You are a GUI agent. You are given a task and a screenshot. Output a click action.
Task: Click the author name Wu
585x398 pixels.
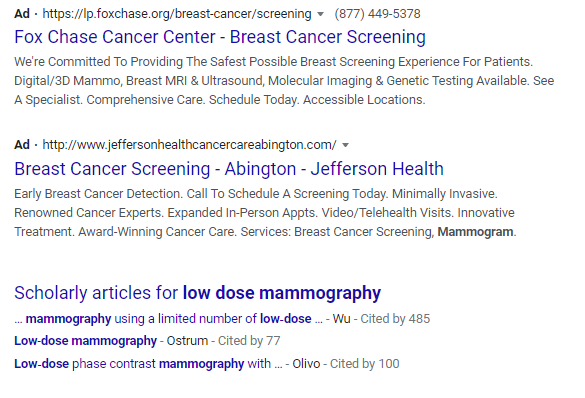point(341,319)
